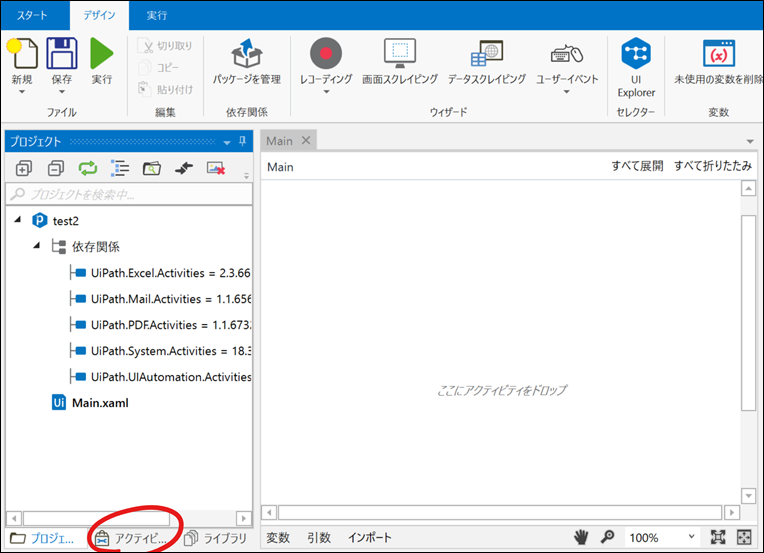The height and width of the screenshot is (553, 764).
Task: Click Expand All icon in project toolbar
Action: coord(24,169)
